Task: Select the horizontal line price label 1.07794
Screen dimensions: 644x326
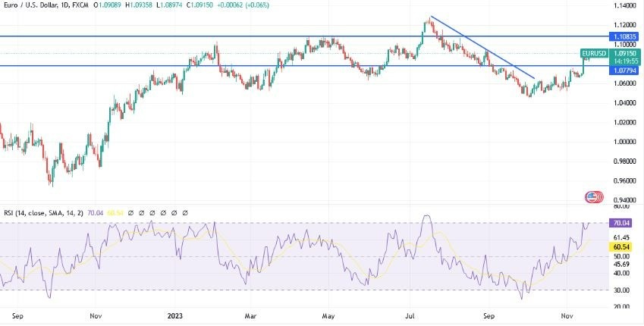Action: [x=624, y=71]
